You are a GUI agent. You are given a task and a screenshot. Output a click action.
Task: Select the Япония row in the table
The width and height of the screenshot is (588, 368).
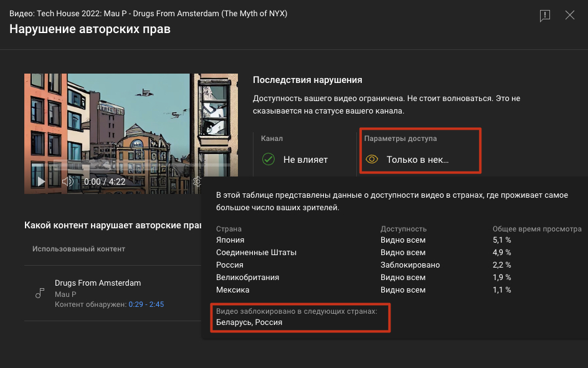tap(230, 240)
